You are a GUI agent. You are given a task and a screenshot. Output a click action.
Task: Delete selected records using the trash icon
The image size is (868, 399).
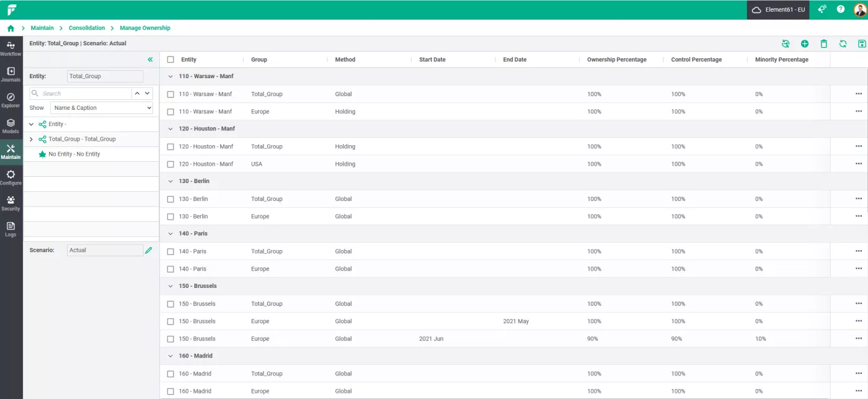point(824,43)
